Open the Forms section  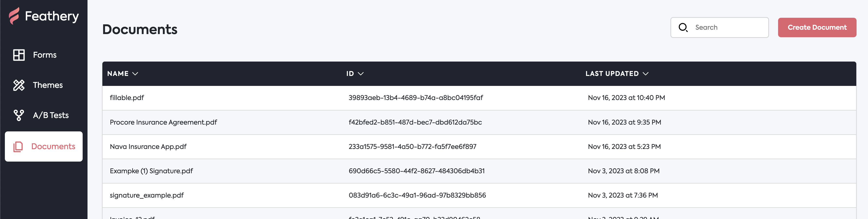coord(44,55)
